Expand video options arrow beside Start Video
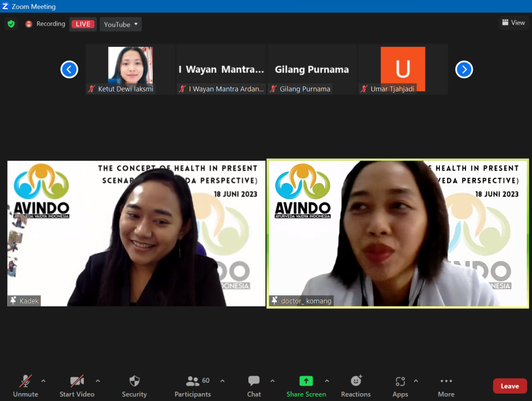532x401 pixels. (98, 381)
